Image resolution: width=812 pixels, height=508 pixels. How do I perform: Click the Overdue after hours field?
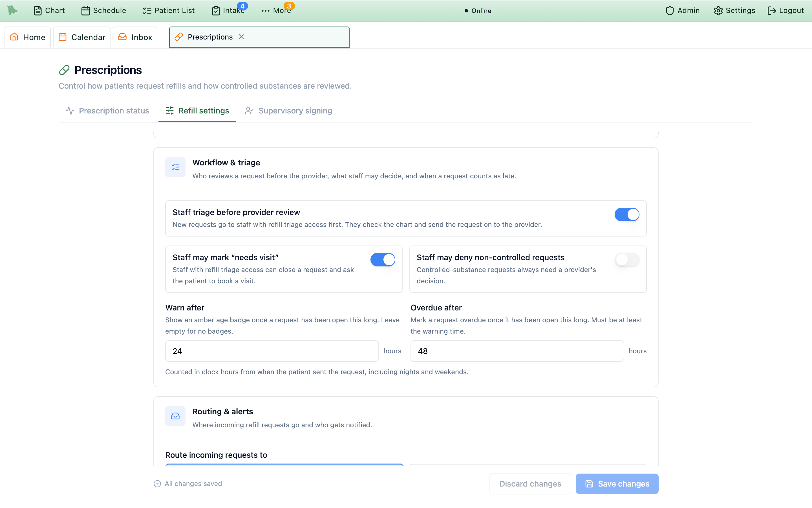click(517, 351)
